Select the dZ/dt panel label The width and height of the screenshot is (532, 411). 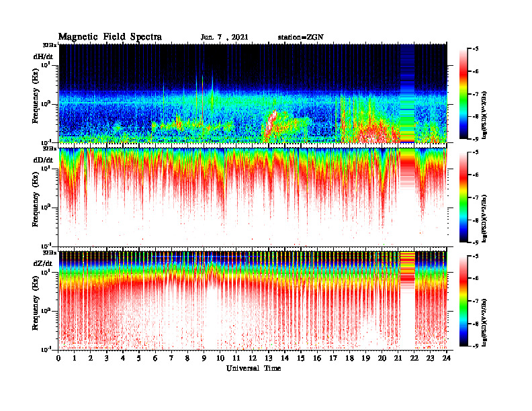[x=43, y=263]
